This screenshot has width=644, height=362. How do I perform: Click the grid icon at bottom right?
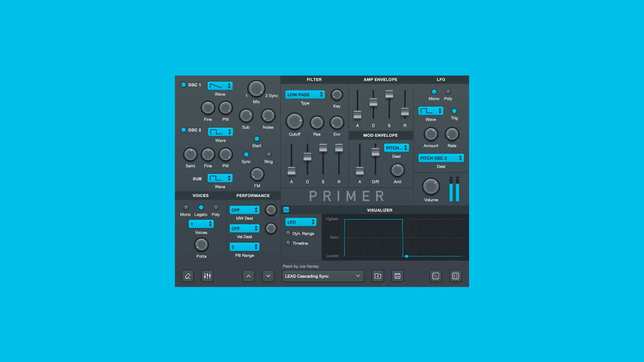[x=455, y=276]
